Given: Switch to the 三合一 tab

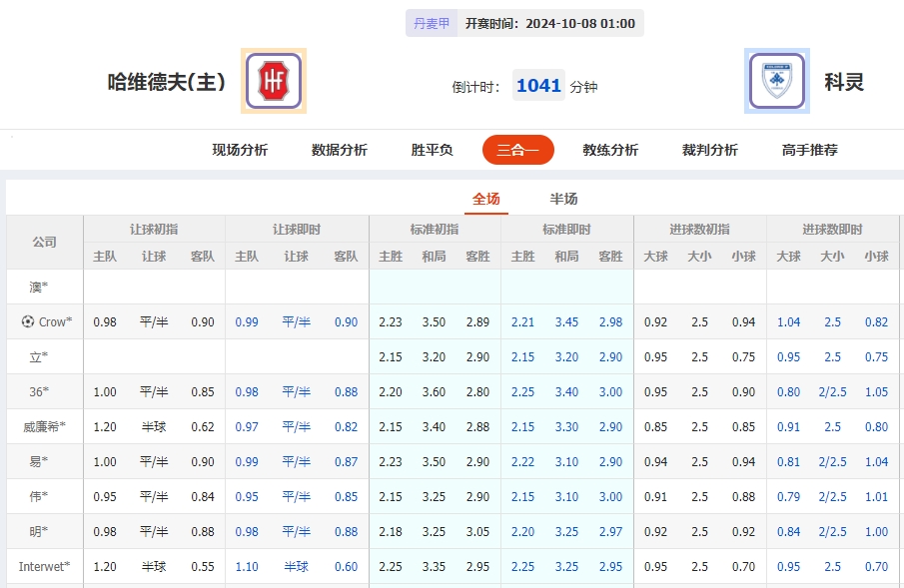Looking at the screenshot, I should tap(517, 149).
